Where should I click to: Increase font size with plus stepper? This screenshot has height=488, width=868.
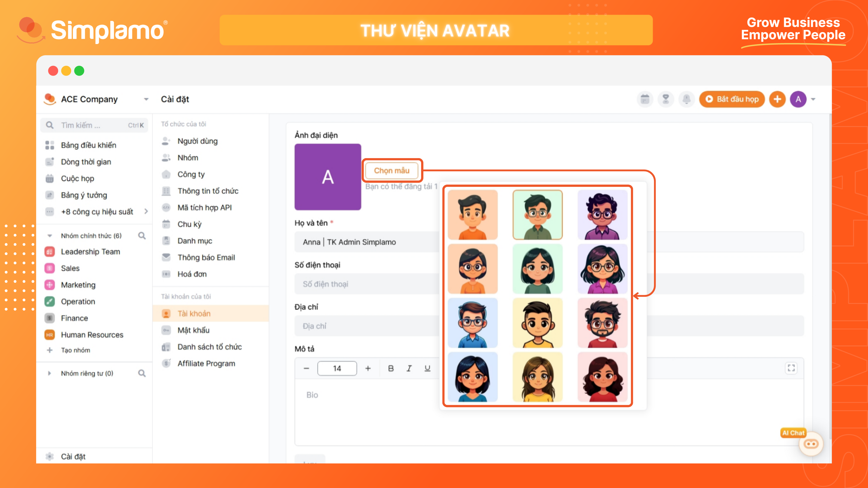tap(368, 368)
